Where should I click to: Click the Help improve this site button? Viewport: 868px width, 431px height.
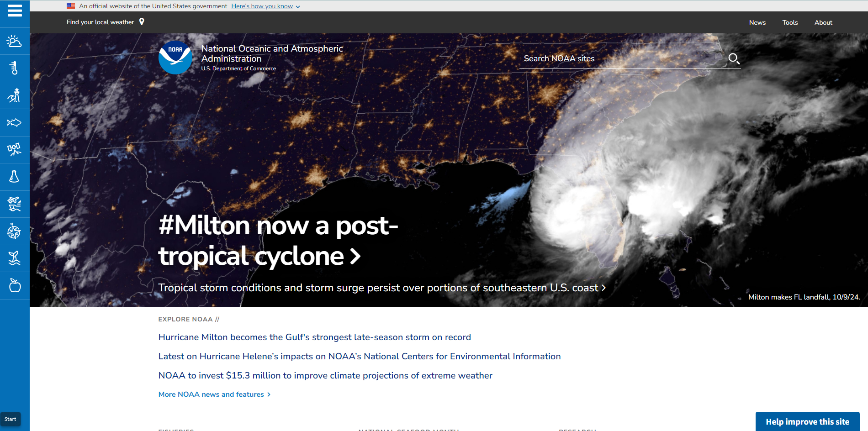click(x=807, y=421)
